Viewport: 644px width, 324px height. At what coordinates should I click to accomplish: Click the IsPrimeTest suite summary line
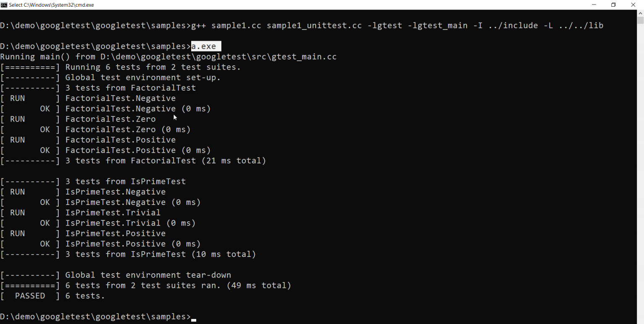point(128,254)
